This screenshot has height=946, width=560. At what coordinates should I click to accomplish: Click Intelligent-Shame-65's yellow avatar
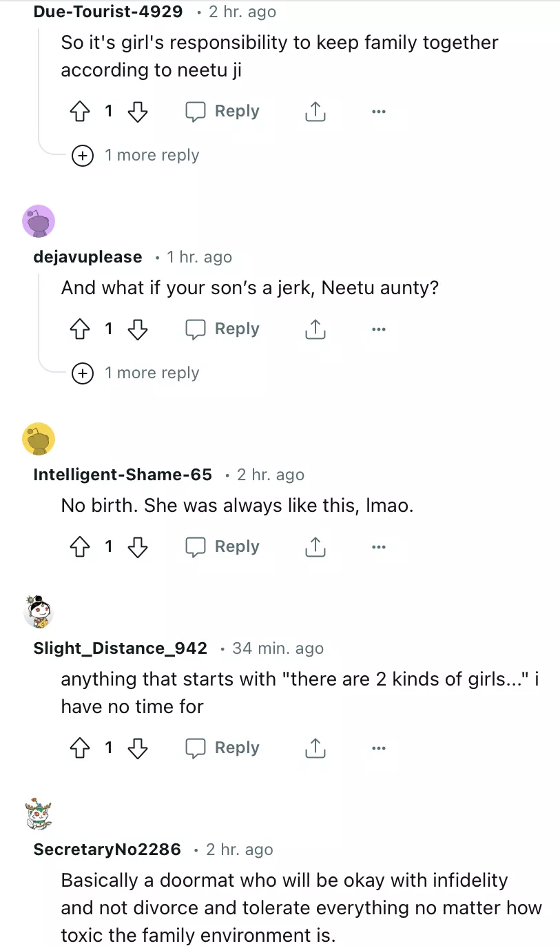coord(39,439)
